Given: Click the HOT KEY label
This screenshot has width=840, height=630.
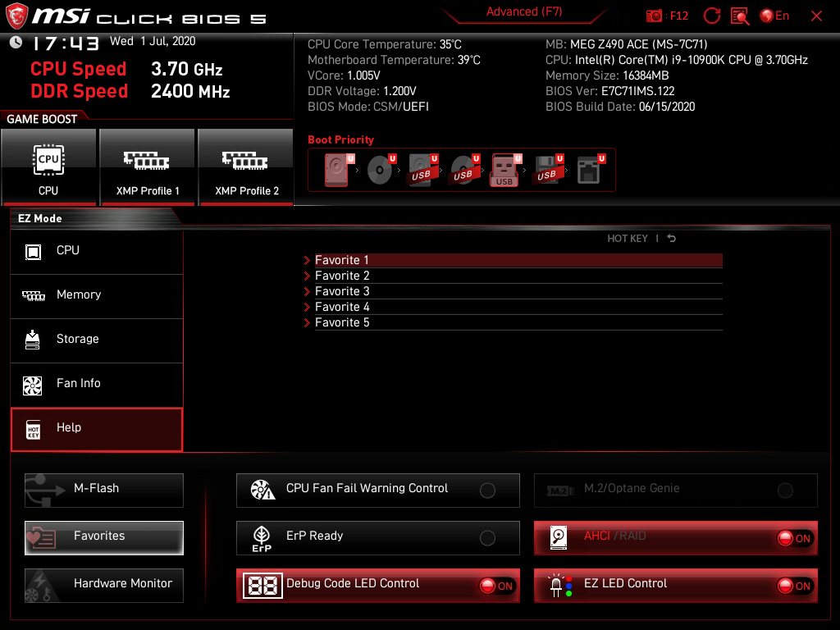Looking at the screenshot, I should click(628, 239).
